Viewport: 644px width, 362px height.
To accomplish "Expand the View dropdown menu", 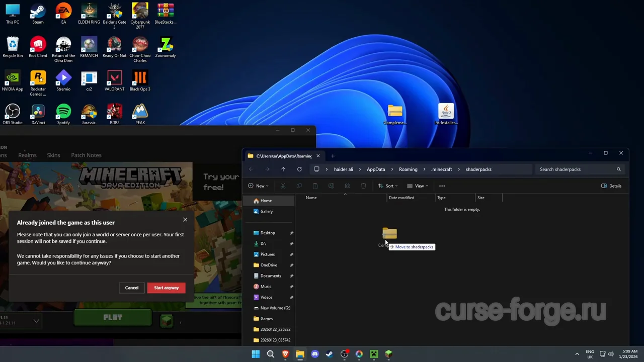I will (418, 186).
